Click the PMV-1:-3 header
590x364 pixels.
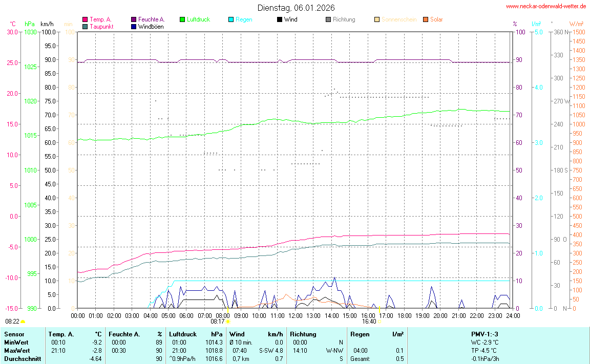point(486,334)
